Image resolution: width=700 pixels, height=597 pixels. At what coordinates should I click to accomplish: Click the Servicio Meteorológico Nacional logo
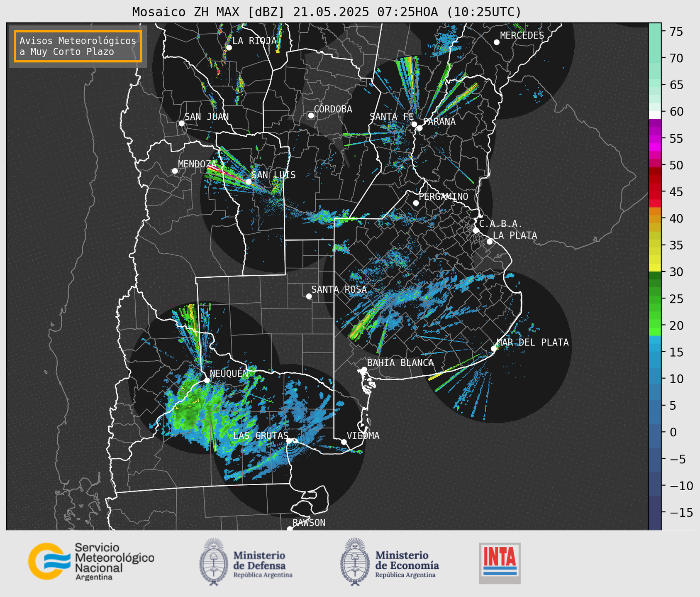[91, 561]
